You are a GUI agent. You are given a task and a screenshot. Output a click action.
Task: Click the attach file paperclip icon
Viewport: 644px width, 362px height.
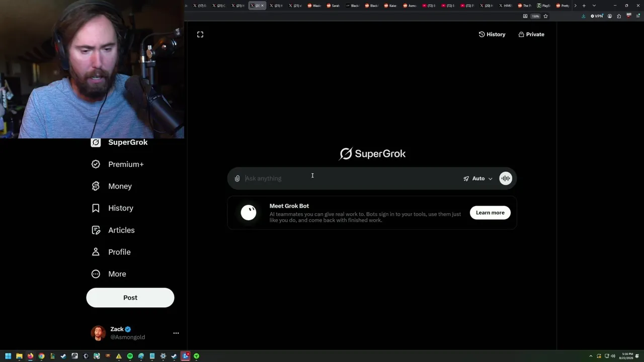click(x=237, y=178)
